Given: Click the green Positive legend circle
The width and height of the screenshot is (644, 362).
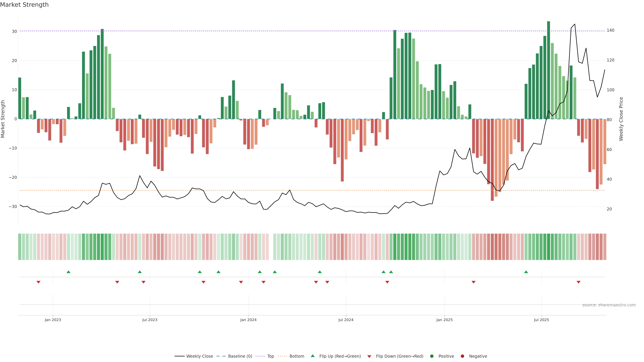Looking at the screenshot, I should pyautogui.click(x=432, y=356).
